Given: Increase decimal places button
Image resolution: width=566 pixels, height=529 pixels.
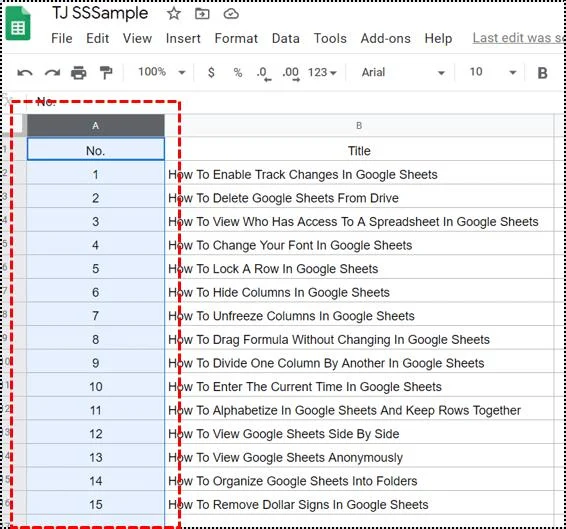Looking at the screenshot, I should [291, 74].
